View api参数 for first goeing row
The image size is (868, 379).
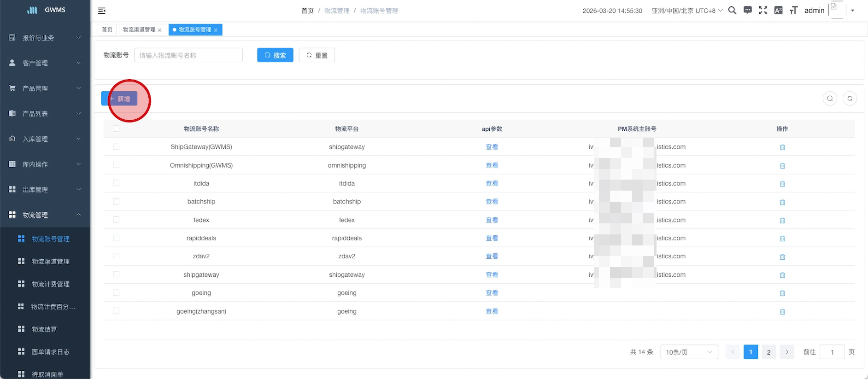pos(492,293)
